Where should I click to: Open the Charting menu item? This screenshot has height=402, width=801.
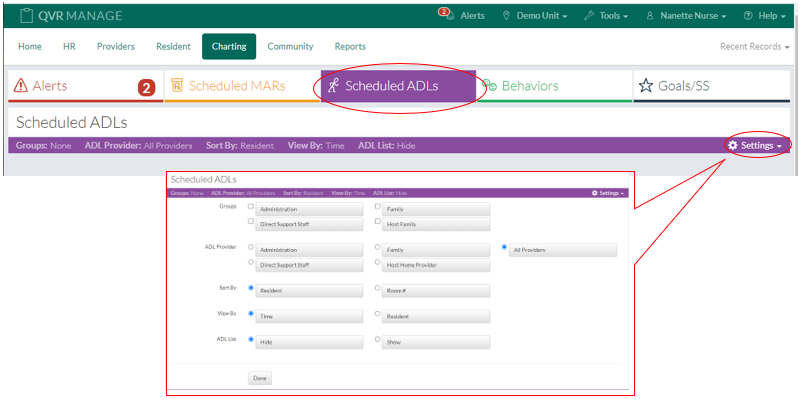click(x=229, y=47)
